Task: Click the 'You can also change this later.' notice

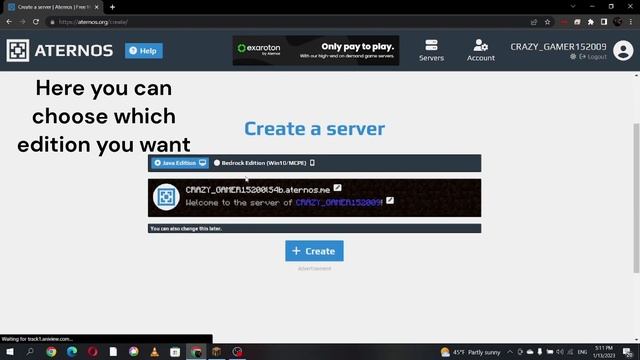Action: 314,229
